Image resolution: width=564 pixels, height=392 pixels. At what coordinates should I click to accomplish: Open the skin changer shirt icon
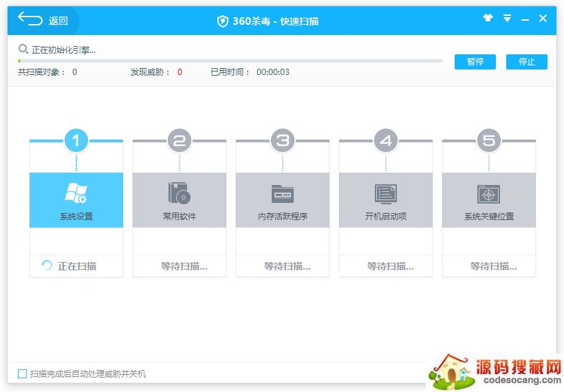[x=488, y=19]
